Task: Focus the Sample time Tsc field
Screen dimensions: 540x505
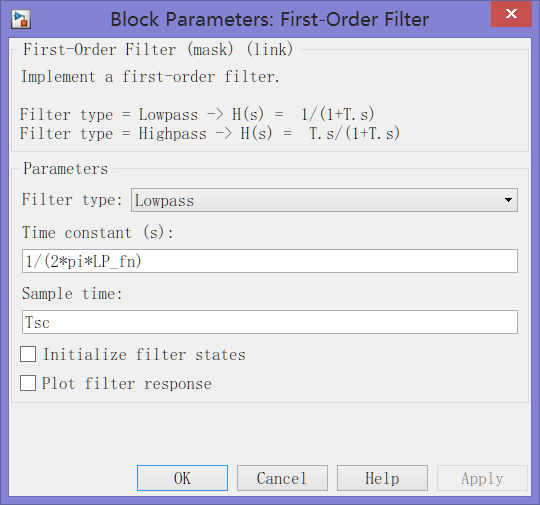Action: (x=270, y=322)
